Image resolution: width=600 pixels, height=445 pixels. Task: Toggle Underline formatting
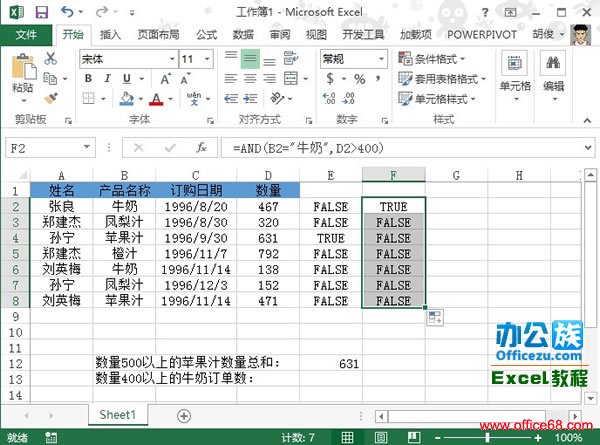coord(127,78)
